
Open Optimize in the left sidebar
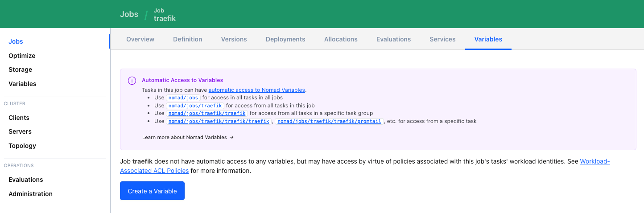(x=22, y=56)
